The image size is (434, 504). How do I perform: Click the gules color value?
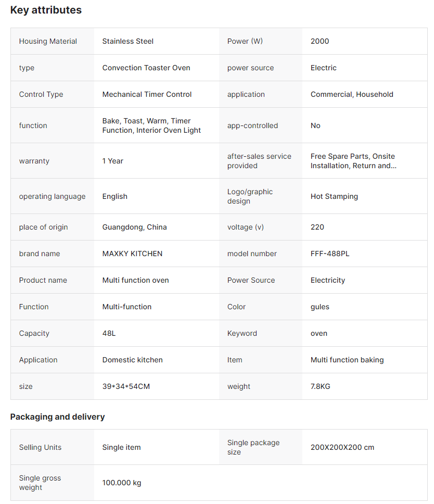[320, 307]
